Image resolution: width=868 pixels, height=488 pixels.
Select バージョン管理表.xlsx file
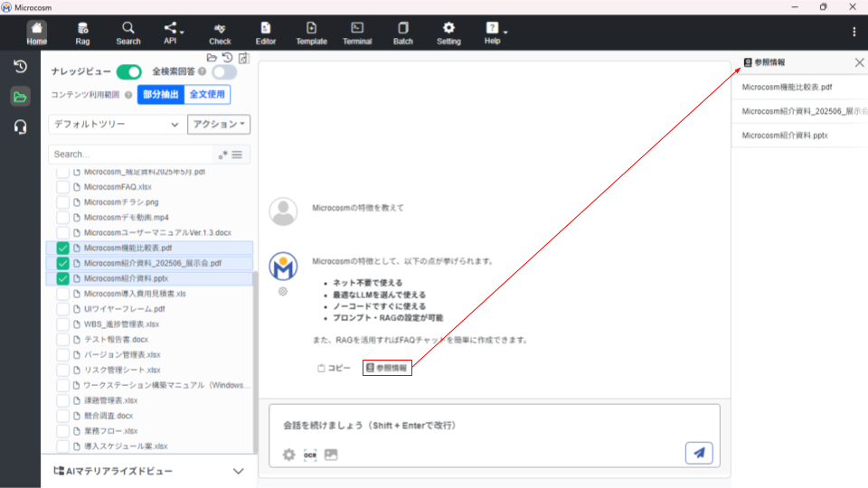122,354
